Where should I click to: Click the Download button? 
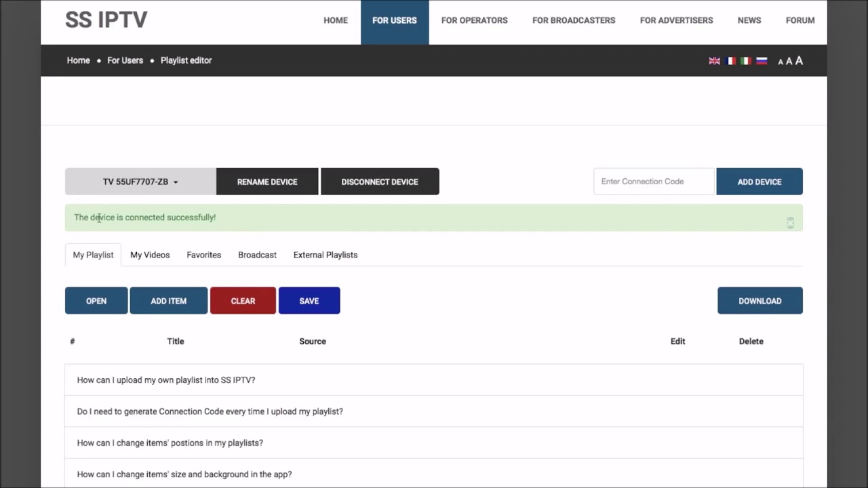point(760,301)
